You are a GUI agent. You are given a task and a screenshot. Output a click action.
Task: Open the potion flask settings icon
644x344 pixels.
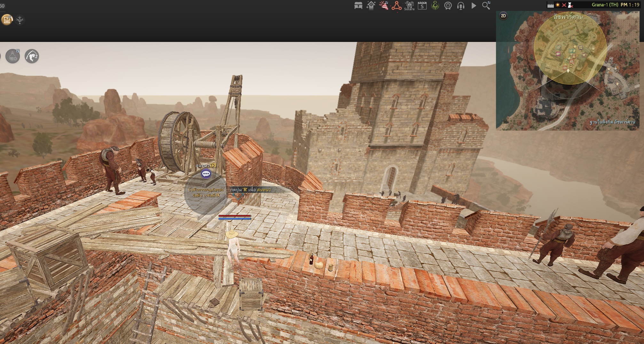pos(13,56)
